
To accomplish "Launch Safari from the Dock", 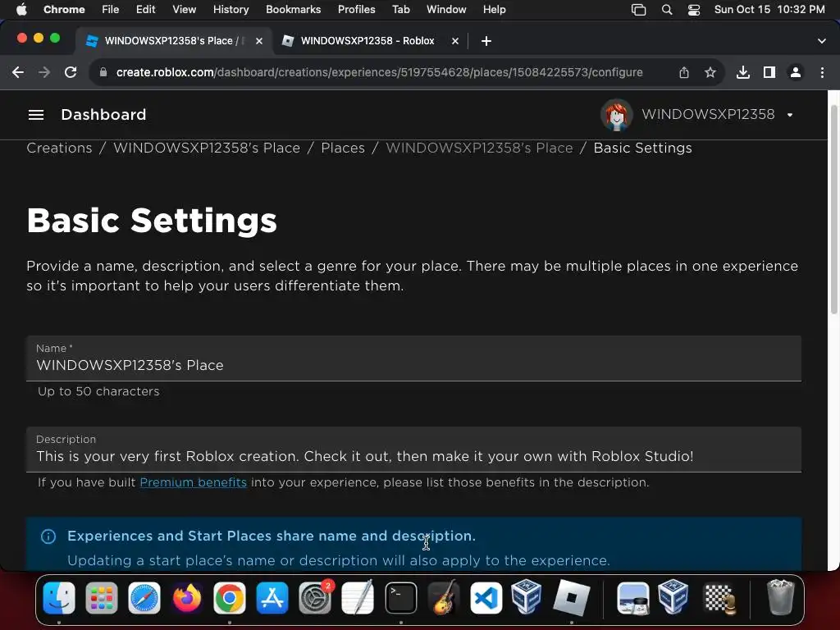I will pyautogui.click(x=144, y=598).
